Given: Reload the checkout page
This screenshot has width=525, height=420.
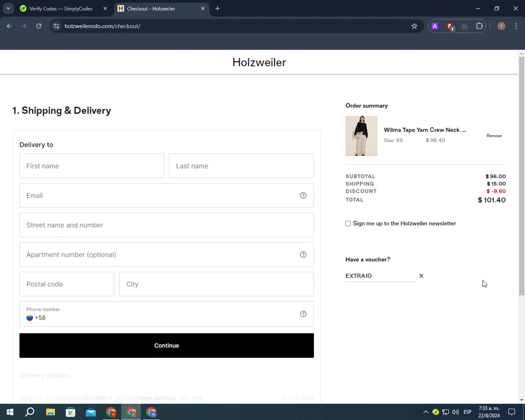Looking at the screenshot, I should coord(39,26).
